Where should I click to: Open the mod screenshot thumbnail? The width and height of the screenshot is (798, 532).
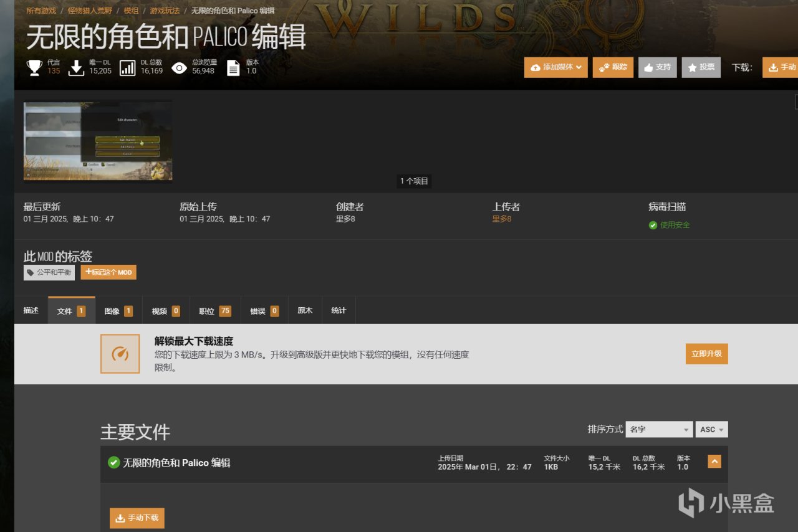(98, 141)
